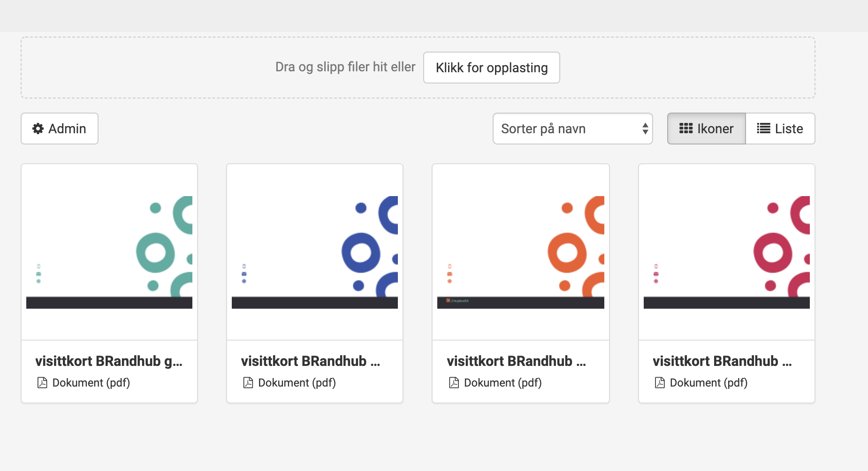Open the blue visittkort BRandhub thumbnail
Viewport: 868px width, 471px height.
(x=315, y=252)
